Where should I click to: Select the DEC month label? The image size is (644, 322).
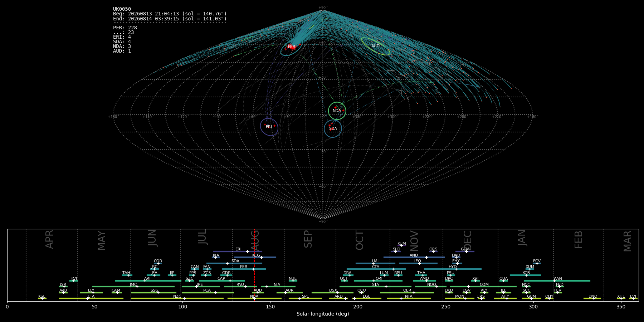click(468, 240)
